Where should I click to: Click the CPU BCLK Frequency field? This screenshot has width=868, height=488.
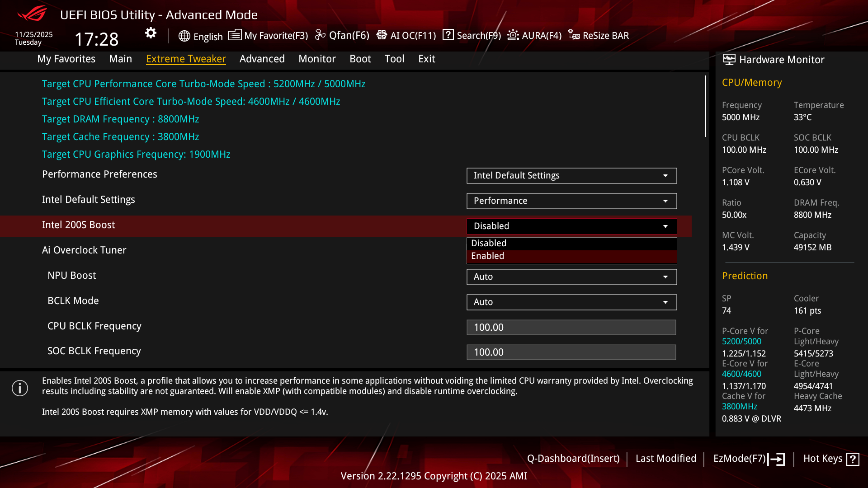point(571,328)
